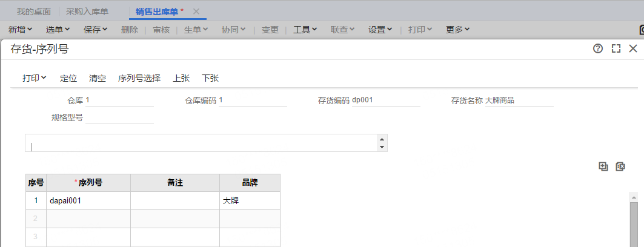644x247 pixels.
Task: Click the 品牌 column header
Action: (250, 183)
